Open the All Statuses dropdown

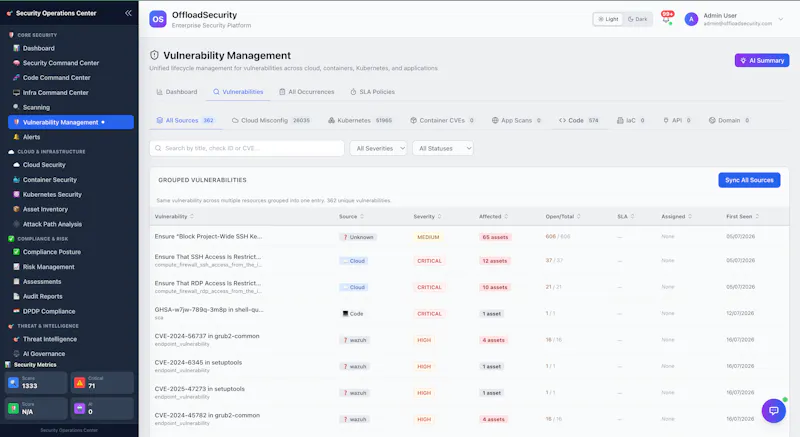point(443,148)
